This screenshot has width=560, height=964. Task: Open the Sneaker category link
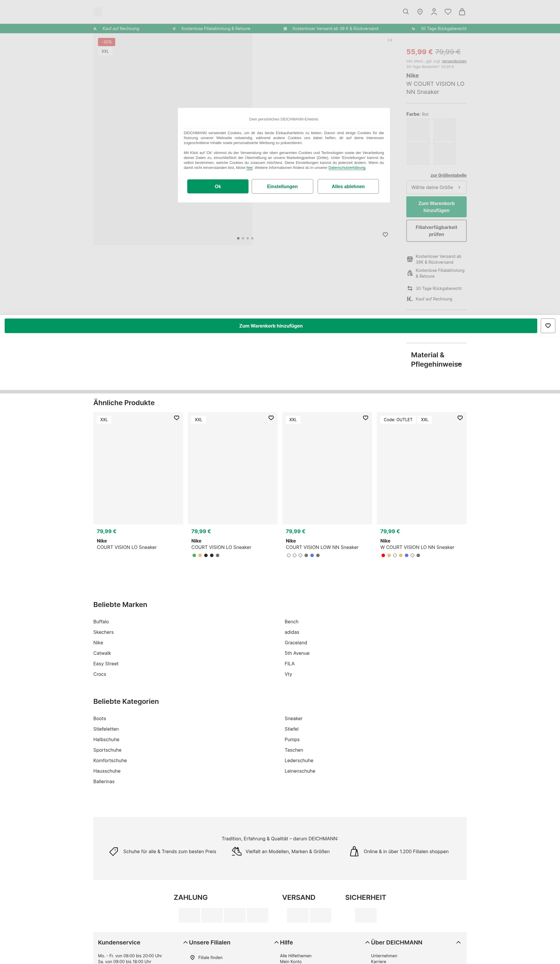[x=293, y=718]
